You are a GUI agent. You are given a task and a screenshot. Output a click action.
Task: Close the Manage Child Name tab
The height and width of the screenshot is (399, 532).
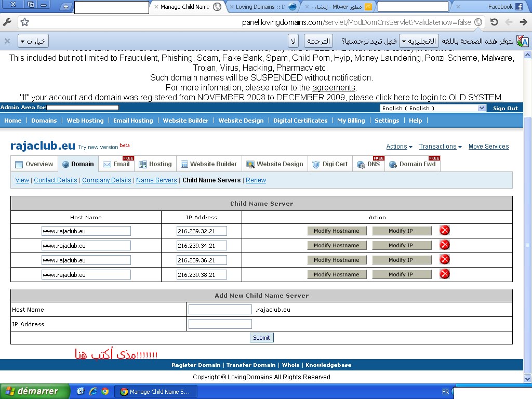156,7
